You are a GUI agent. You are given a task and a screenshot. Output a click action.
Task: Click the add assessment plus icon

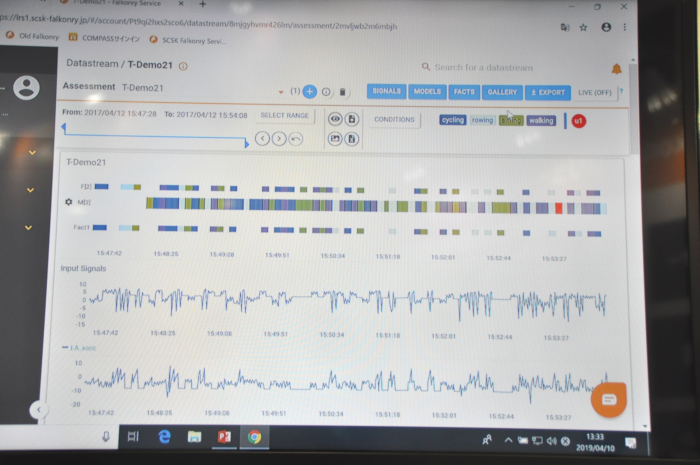tap(309, 91)
